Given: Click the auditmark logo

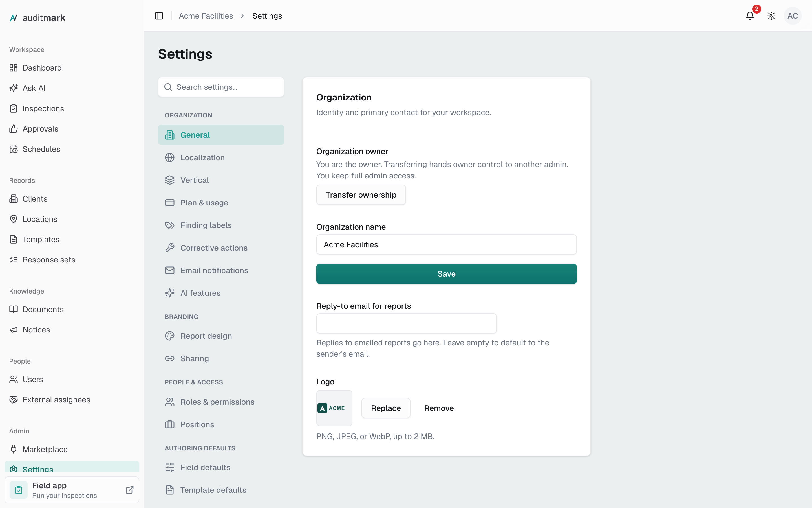Looking at the screenshot, I should coord(37,18).
